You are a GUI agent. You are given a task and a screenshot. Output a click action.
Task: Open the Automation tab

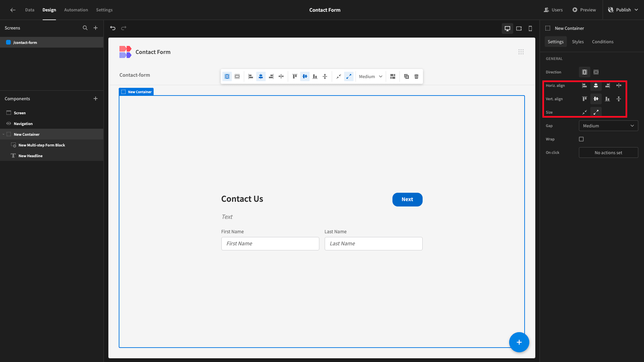click(x=76, y=10)
